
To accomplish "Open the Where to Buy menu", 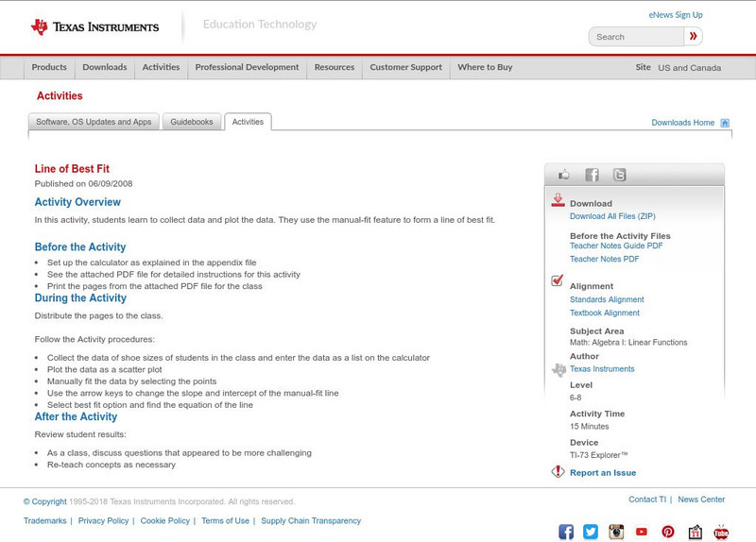I will point(485,67).
